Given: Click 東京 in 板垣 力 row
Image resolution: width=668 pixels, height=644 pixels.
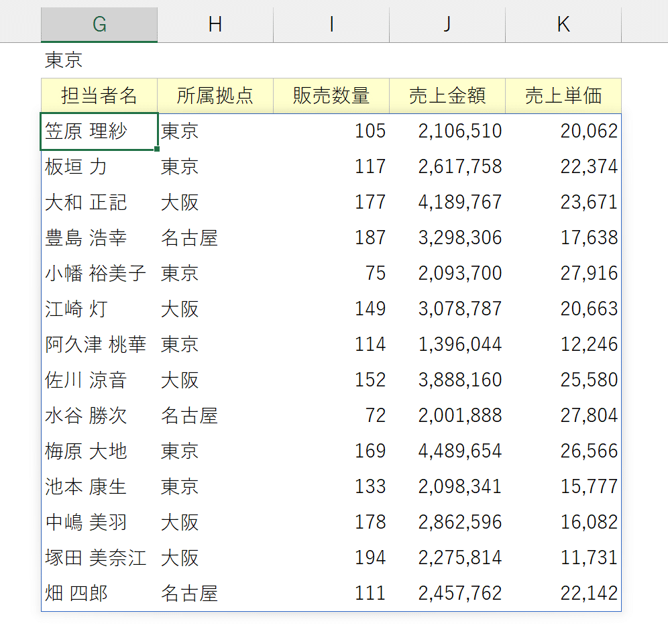Looking at the screenshot, I should tap(215, 166).
